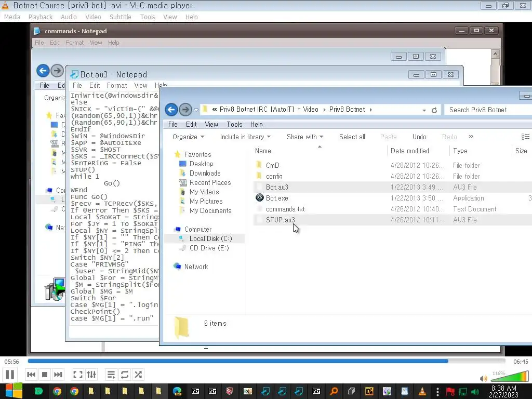Select STUP.au3 file
Viewport: 532px width, 399px height.
pyautogui.click(x=280, y=220)
